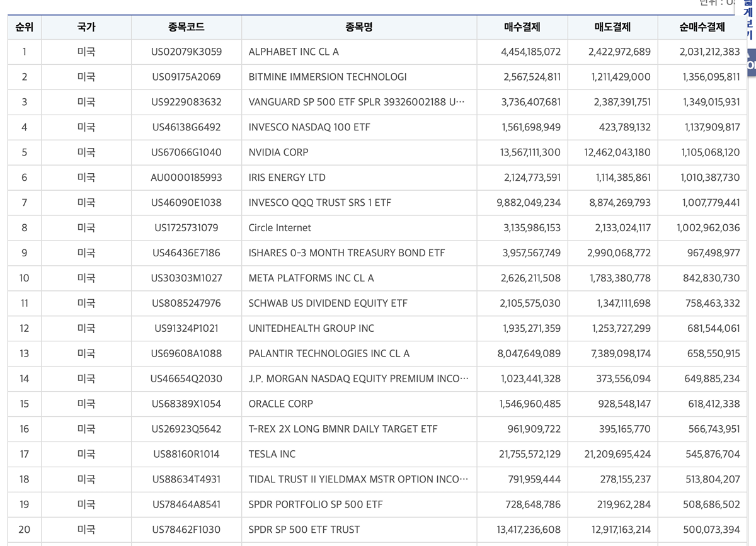Select the ALPHABET INC CL A stock name
Image resolution: width=756 pixels, height=546 pixels.
pyautogui.click(x=294, y=52)
